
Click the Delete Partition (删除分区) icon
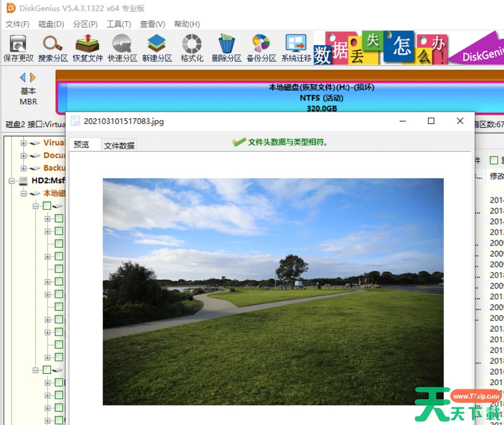[x=226, y=48]
